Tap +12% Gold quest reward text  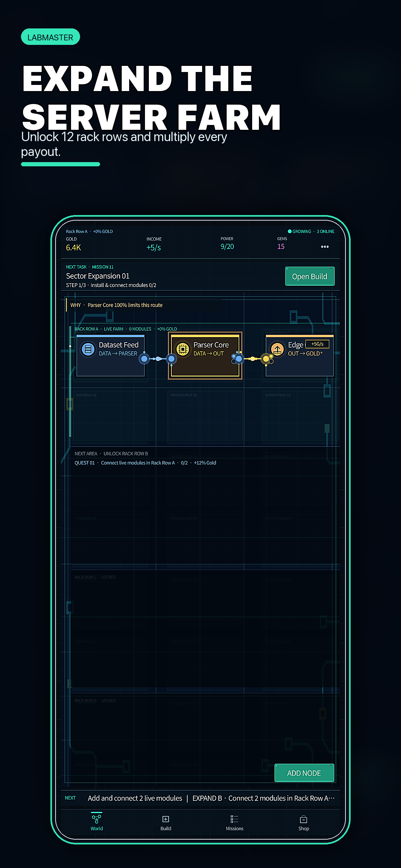point(205,463)
